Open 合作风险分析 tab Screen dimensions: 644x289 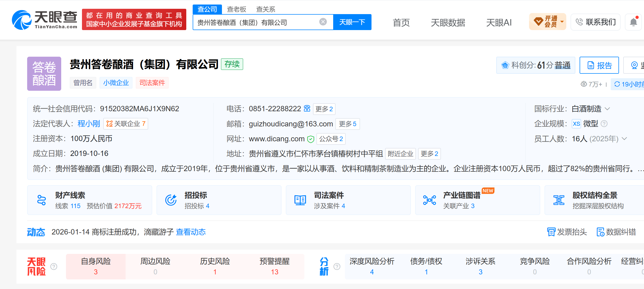(589, 266)
